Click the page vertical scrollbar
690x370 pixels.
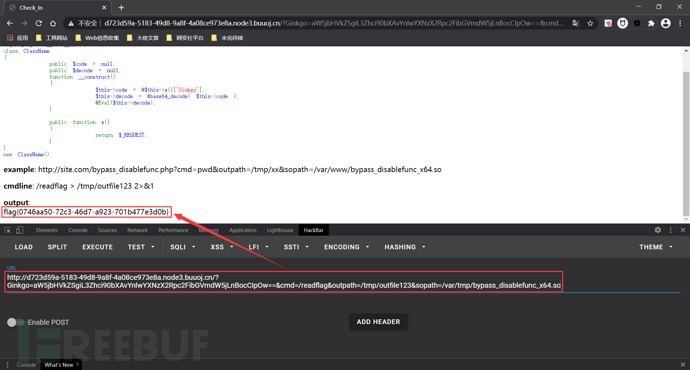point(686,143)
